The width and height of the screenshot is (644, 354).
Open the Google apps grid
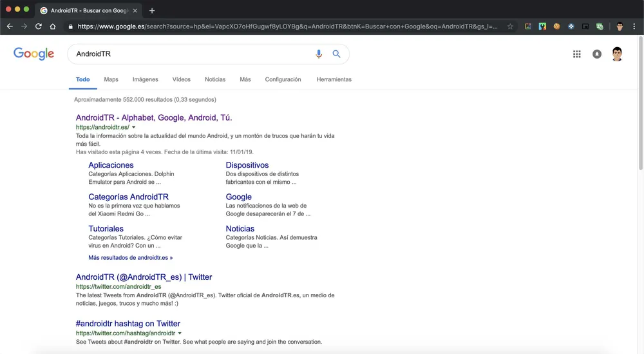tap(577, 54)
